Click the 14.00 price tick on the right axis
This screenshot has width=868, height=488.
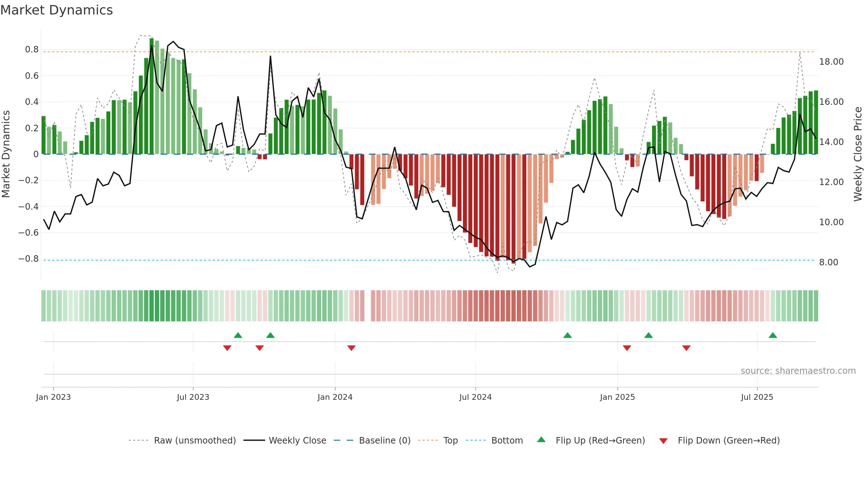831,142
